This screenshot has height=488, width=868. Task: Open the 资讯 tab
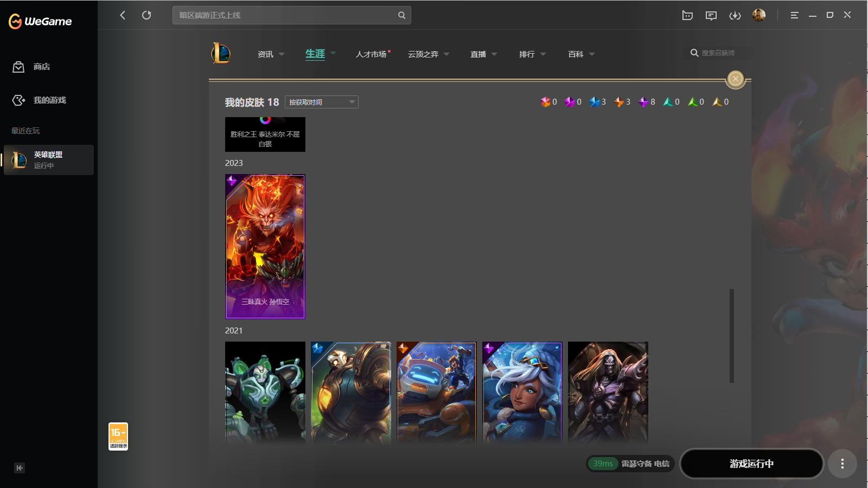pyautogui.click(x=265, y=54)
